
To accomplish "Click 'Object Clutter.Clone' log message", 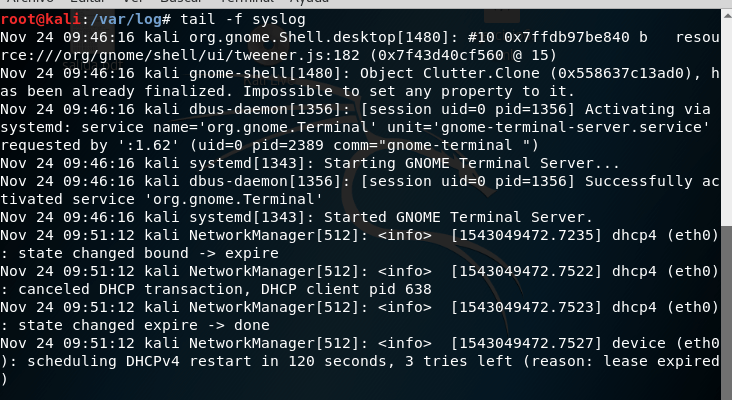I will click(x=450, y=74).
